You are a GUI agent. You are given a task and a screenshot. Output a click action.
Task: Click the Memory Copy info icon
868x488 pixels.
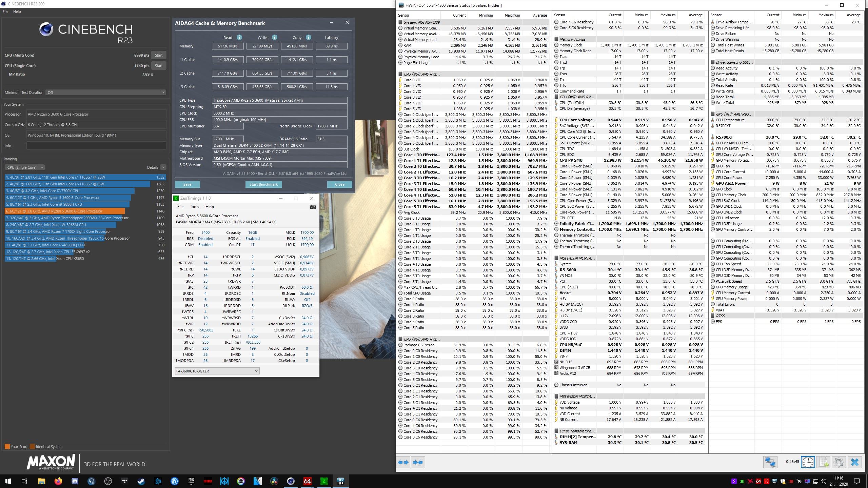pyautogui.click(x=308, y=38)
